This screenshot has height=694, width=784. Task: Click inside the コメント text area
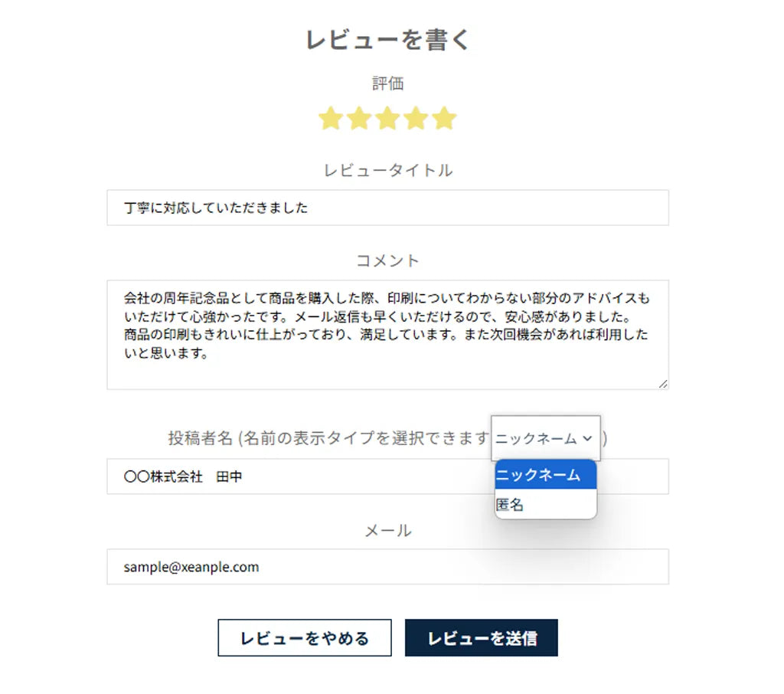[x=387, y=334]
